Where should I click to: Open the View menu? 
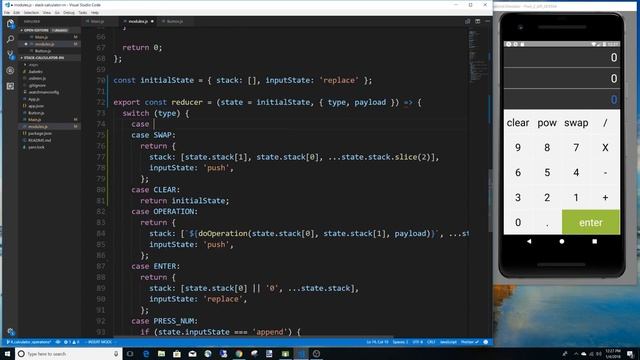pos(47,13)
